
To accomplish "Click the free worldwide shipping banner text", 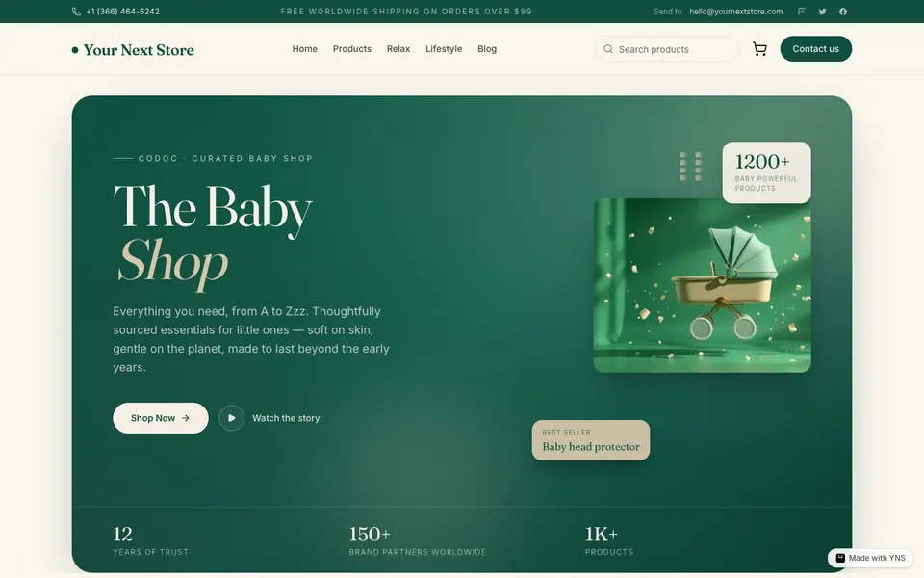I will click(406, 12).
